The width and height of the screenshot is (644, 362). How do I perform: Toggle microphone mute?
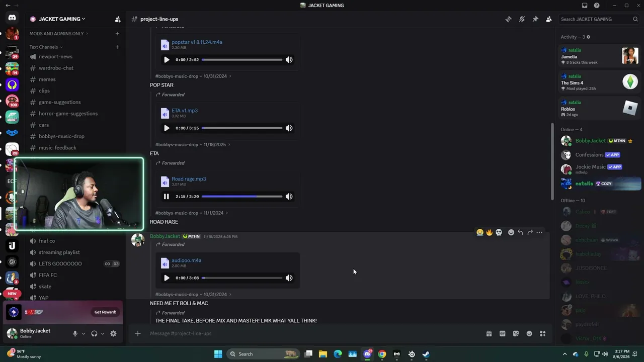(x=75, y=333)
